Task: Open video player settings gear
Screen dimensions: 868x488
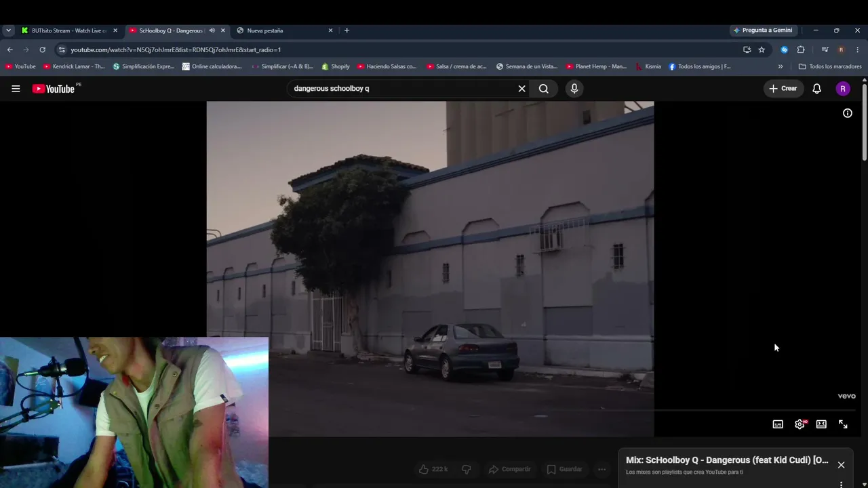Action: click(800, 424)
